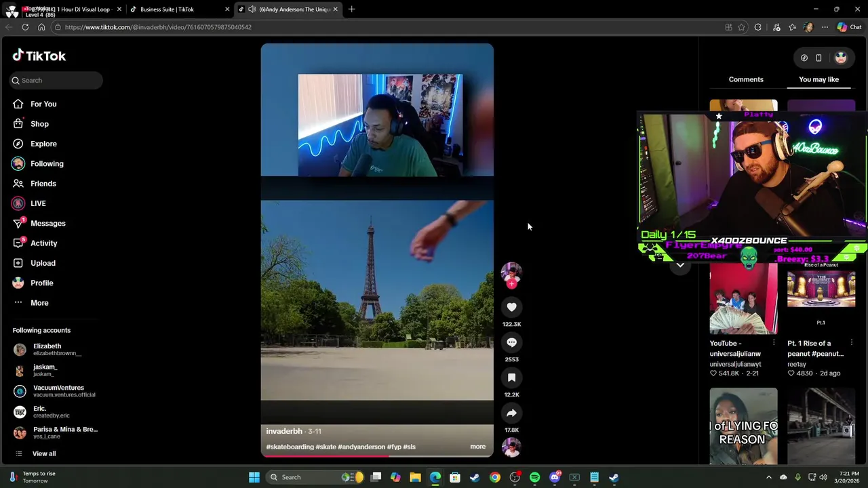Like the video with heart icon
This screenshot has width=868, height=488.
[x=511, y=307]
